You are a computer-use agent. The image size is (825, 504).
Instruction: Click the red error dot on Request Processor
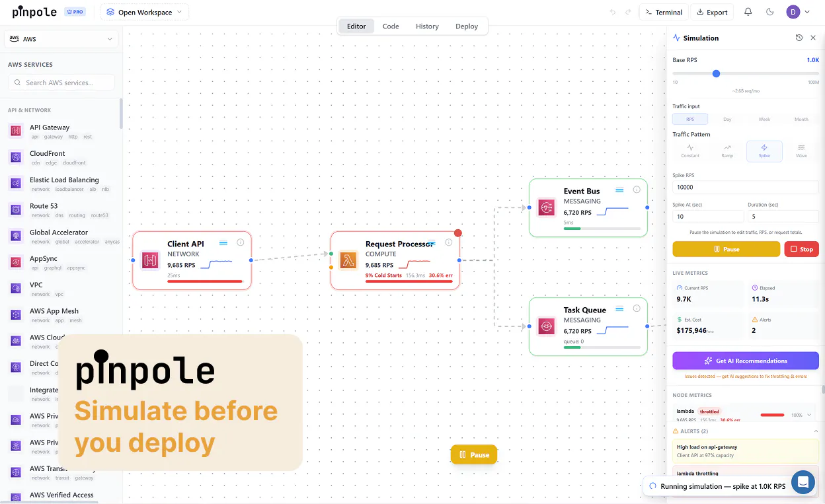click(458, 233)
